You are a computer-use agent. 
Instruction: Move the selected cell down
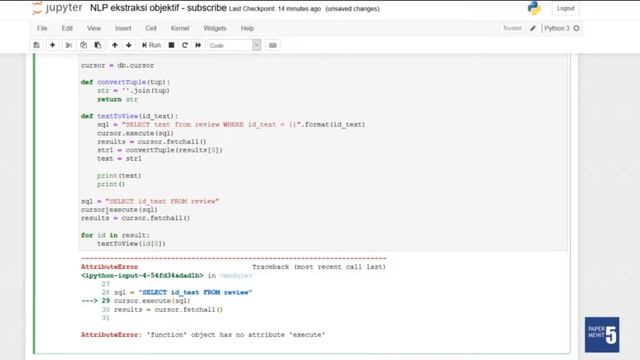click(x=129, y=45)
